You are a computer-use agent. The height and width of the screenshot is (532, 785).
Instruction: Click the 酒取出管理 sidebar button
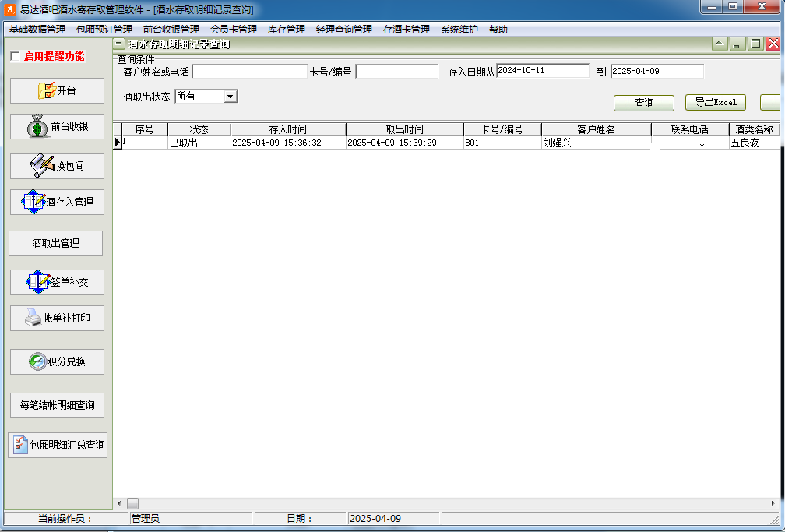click(x=55, y=243)
